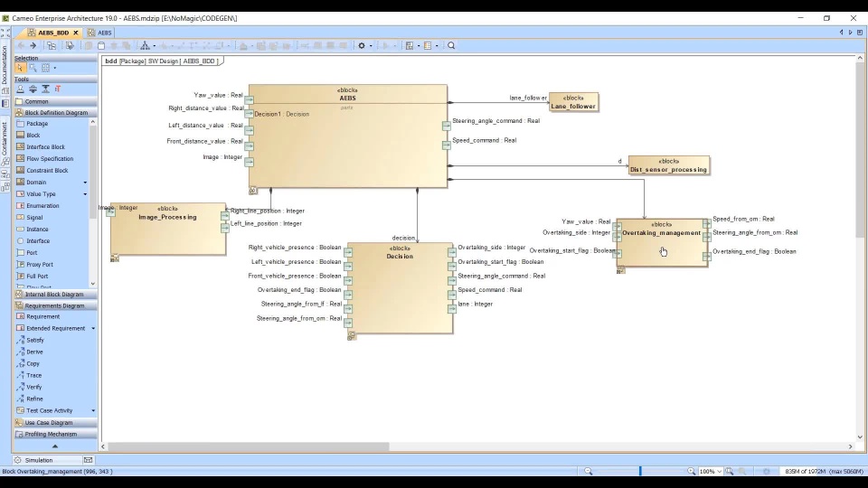Open the selection mode dropdown arrow in Selection

pos(55,68)
